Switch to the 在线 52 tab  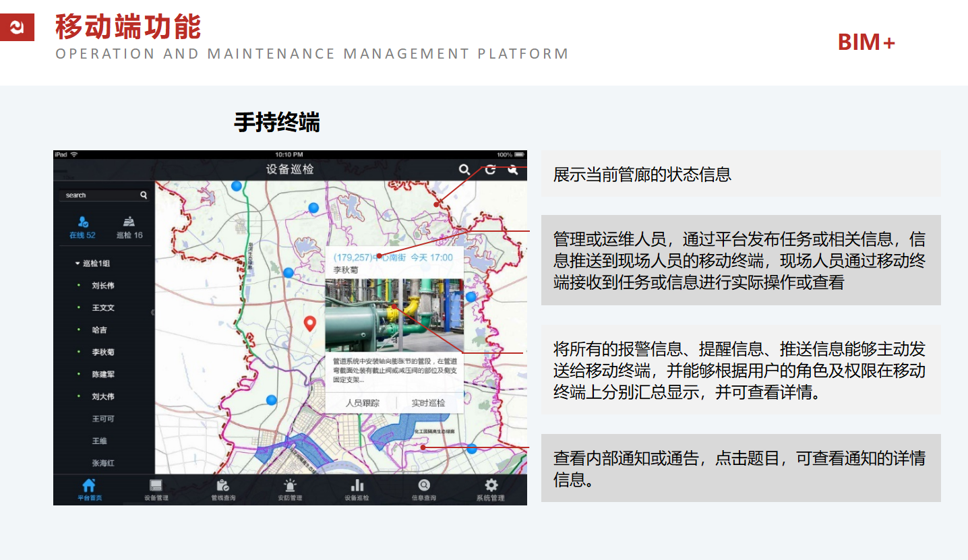click(x=83, y=228)
